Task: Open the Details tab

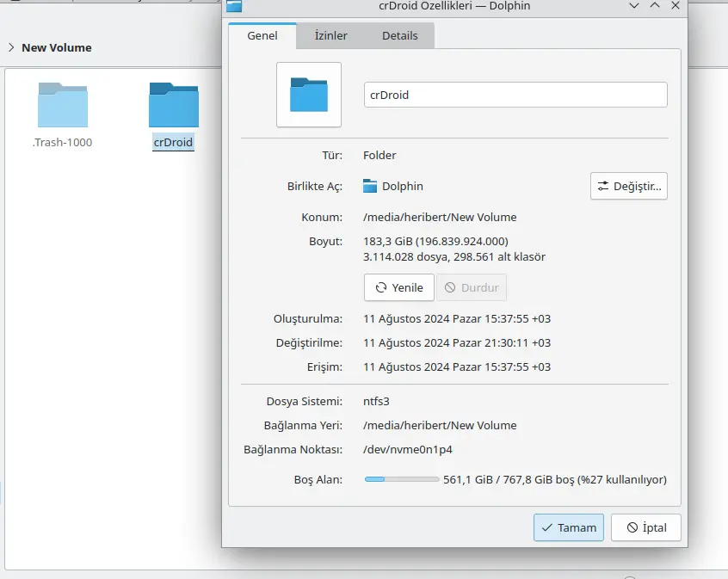Action: (400, 36)
